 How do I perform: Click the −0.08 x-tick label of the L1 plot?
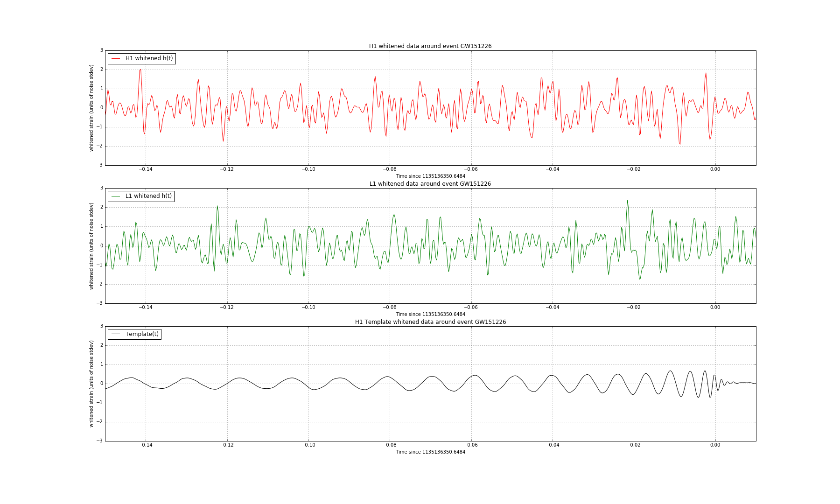[390, 307]
